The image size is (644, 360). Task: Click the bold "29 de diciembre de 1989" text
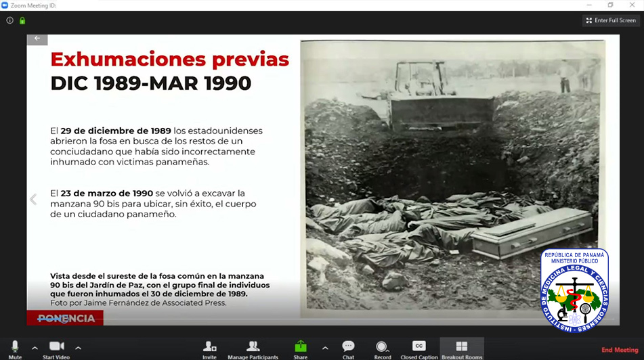[x=116, y=131]
